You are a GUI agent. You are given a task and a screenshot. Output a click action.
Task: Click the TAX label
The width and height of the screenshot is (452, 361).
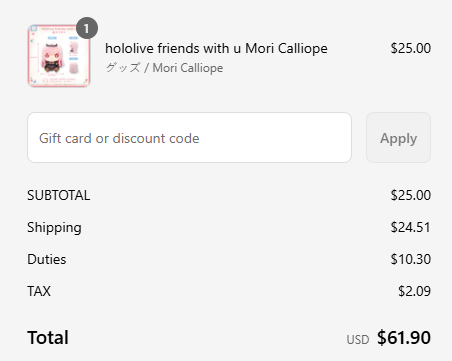tap(39, 291)
